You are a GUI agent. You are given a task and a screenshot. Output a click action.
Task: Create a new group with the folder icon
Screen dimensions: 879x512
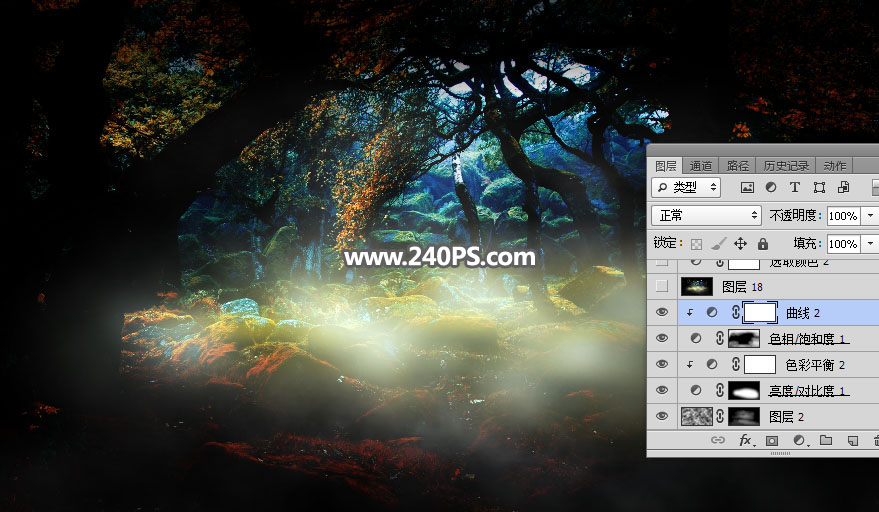[x=825, y=440]
